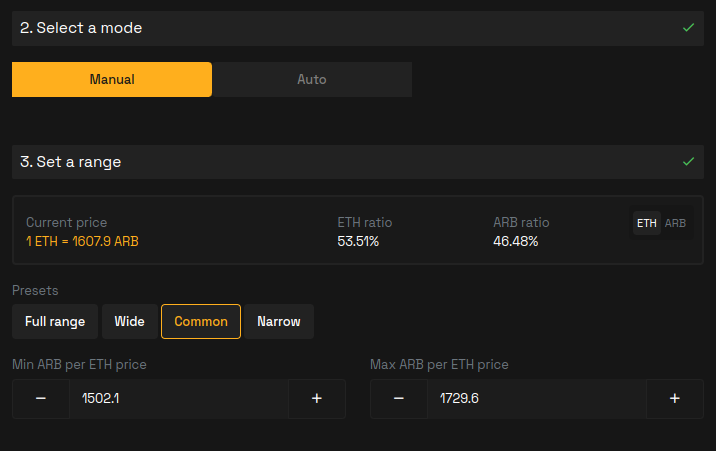Click the ETH ratio 53.51% value
The height and width of the screenshot is (451, 716).
click(358, 241)
